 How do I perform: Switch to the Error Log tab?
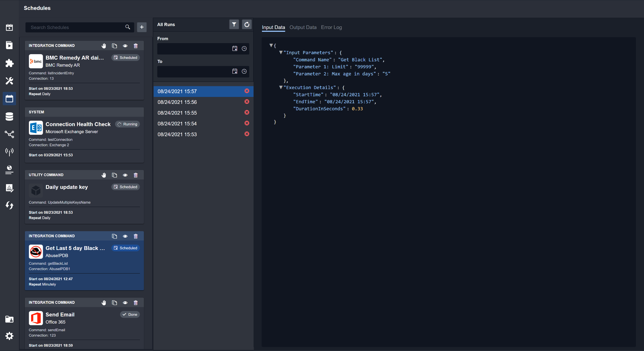(x=331, y=27)
